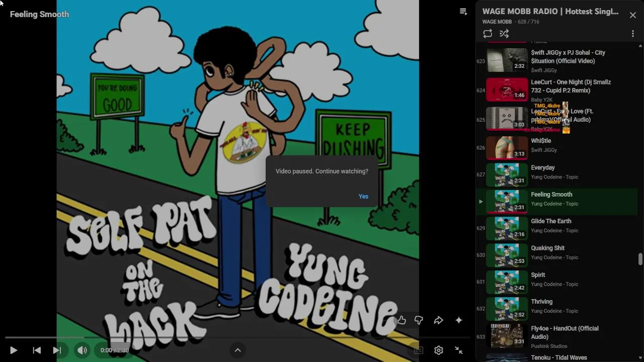Open HandOut thumbnail
Viewport: 644px width, 362px height.
pos(507,336)
